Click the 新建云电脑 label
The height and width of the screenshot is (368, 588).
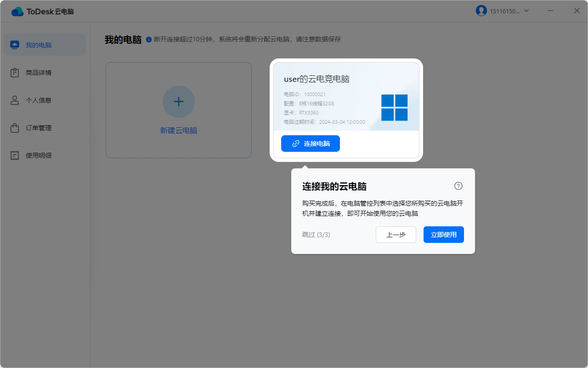click(179, 131)
